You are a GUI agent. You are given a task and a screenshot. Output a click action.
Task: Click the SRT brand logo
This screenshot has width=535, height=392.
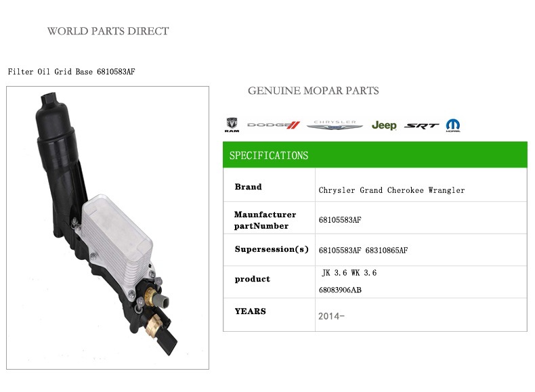point(421,126)
